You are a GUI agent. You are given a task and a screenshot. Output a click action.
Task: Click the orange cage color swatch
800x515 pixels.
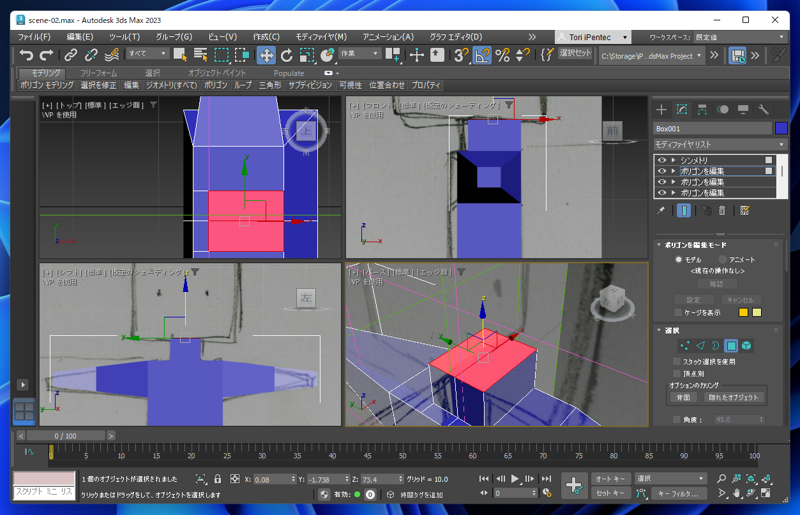coord(743,312)
